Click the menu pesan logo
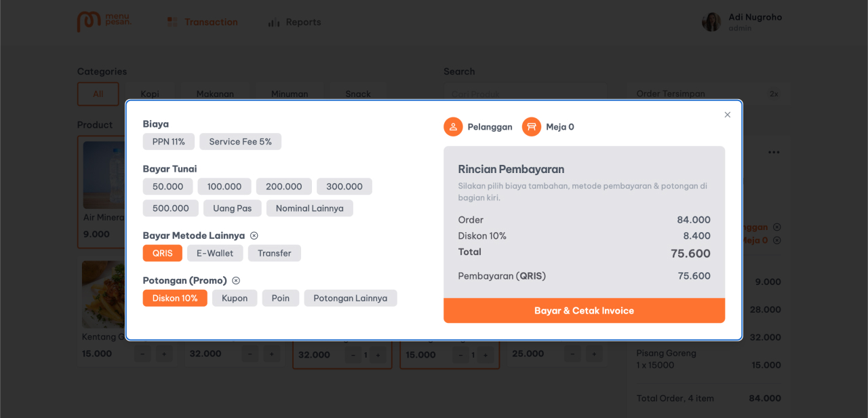 click(104, 22)
